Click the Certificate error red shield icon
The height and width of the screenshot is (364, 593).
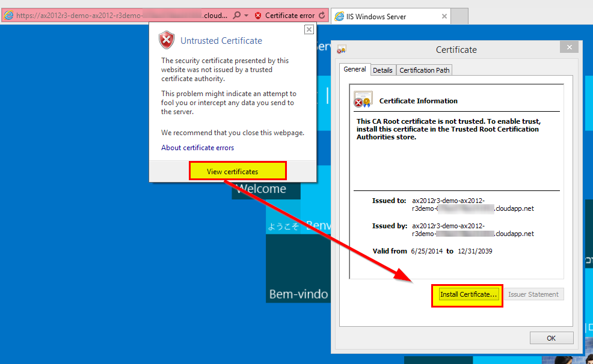(x=258, y=16)
